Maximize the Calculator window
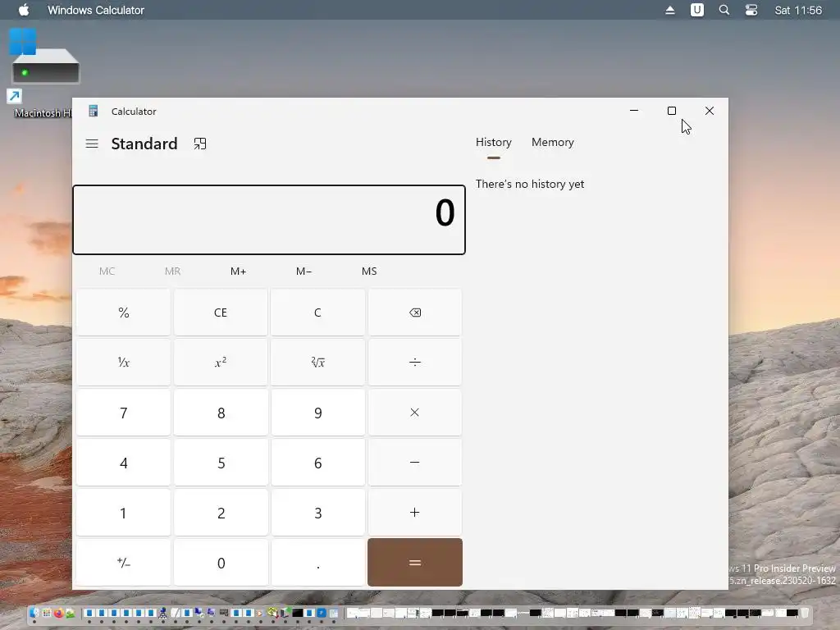Image resolution: width=840 pixels, height=630 pixels. [x=671, y=111]
